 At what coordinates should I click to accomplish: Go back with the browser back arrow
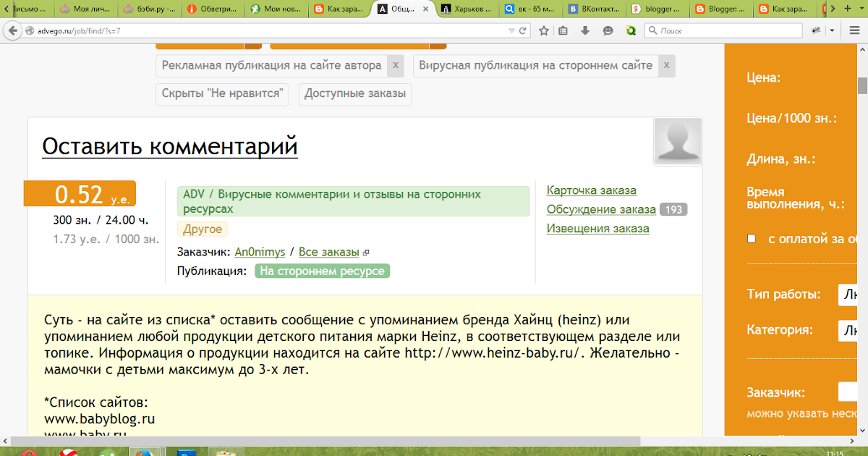click(12, 31)
